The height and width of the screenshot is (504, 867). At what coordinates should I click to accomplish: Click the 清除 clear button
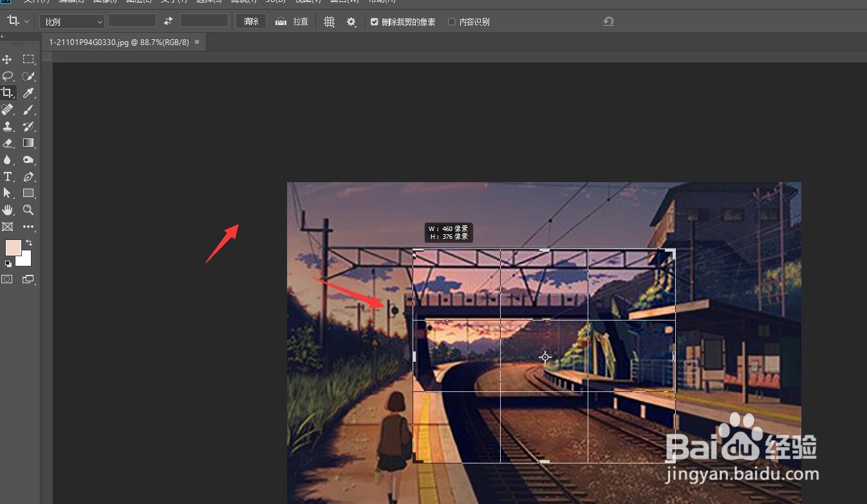click(x=251, y=21)
